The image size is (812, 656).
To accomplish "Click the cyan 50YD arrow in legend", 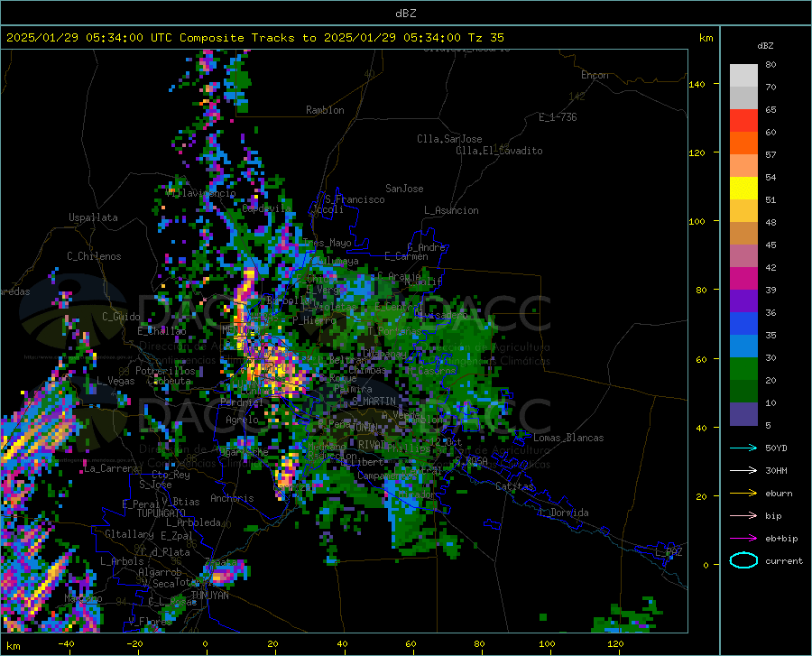I will (x=743, y=448).
